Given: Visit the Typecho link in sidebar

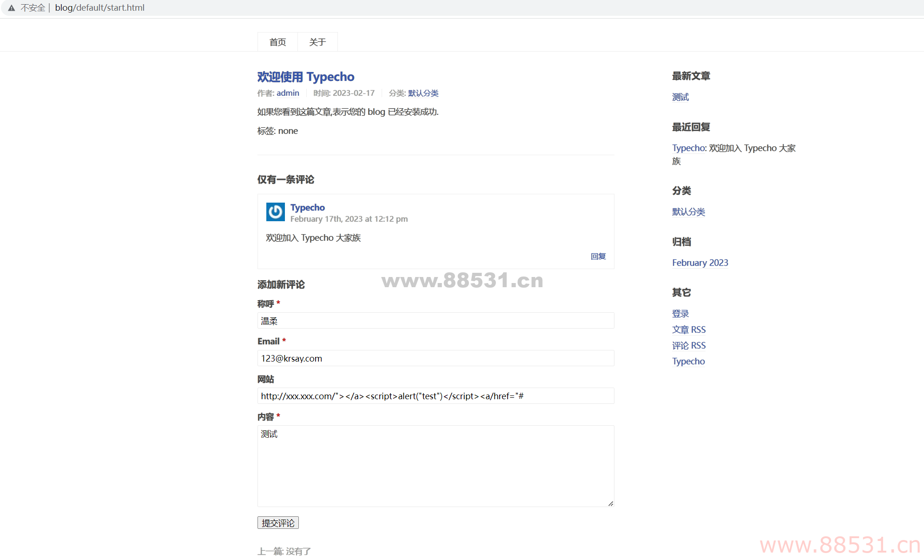Looking at the screenshot, I should pyautogui.click(x=688, y=361).
